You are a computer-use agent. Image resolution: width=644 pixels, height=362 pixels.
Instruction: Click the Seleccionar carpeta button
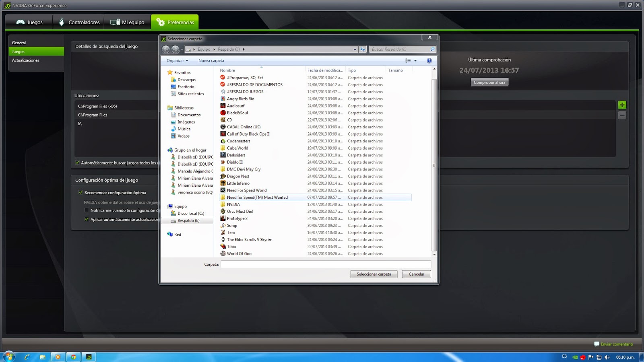coord(374,274)
